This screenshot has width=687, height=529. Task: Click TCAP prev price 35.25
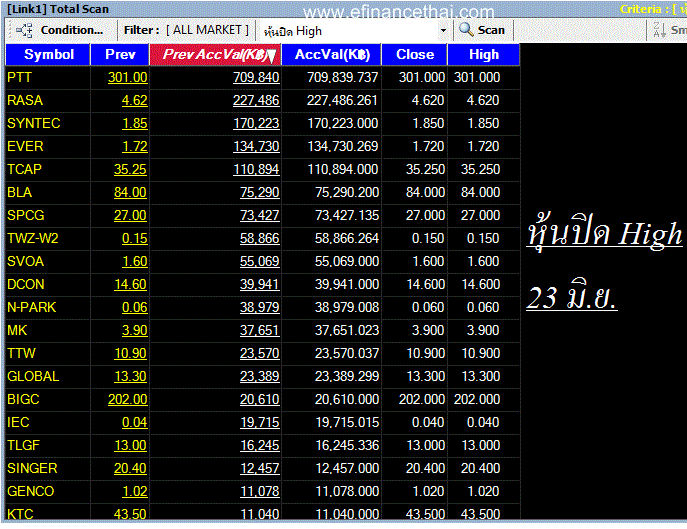pyautogui.click(x=130, y=169)
